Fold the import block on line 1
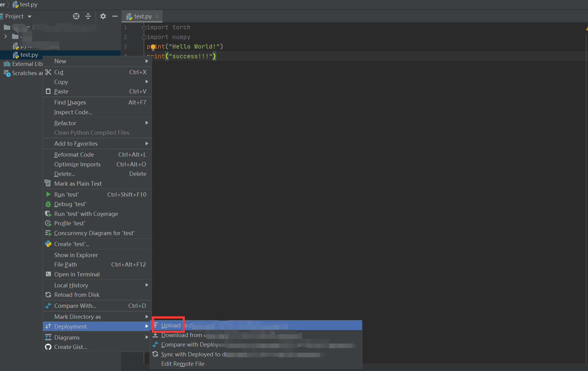This screenshot has height=371, width=588. [x=144, y=27]
